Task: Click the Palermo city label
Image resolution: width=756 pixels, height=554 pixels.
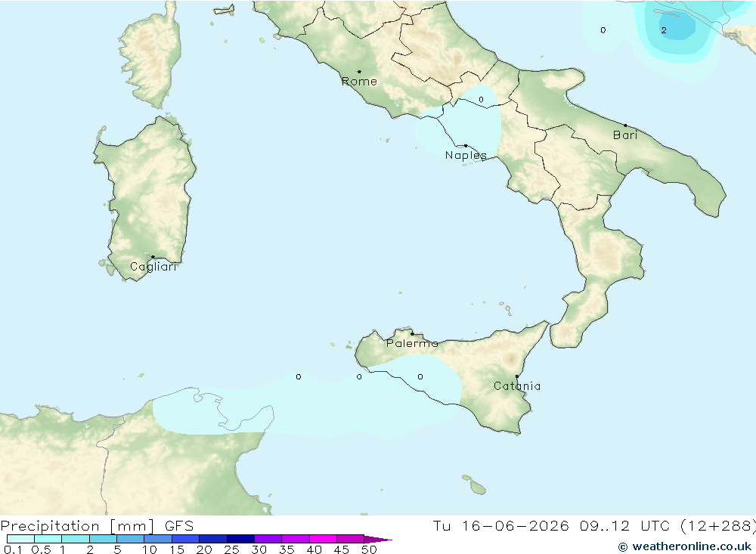Action: click(x=412, y=343)
